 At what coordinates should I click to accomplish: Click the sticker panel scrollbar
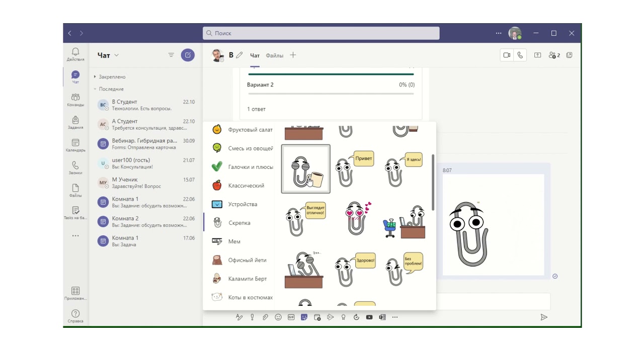[x=433, y=182]
